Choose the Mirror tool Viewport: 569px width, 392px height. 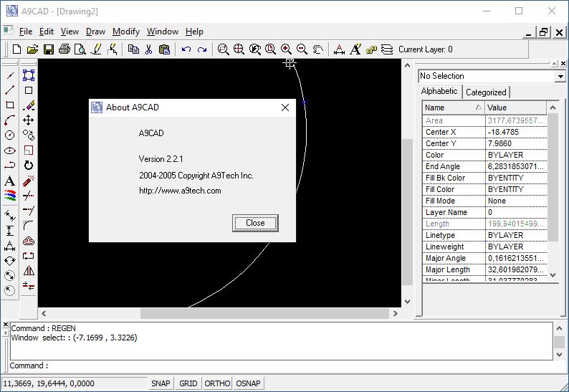click(29, 271)
